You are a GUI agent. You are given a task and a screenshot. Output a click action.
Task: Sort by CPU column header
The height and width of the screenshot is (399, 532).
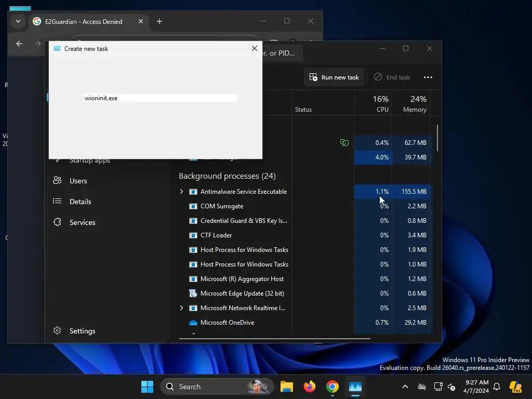(x=373, y=103)
